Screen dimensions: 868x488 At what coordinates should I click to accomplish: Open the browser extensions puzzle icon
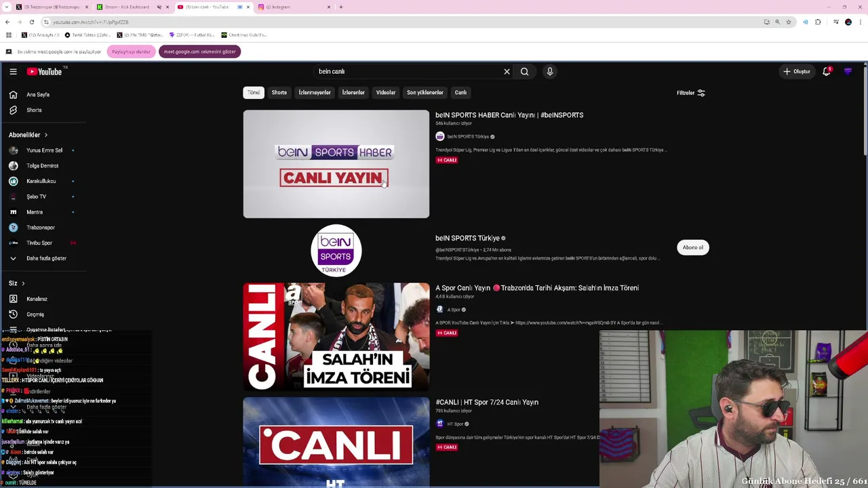tap(818, 22)
